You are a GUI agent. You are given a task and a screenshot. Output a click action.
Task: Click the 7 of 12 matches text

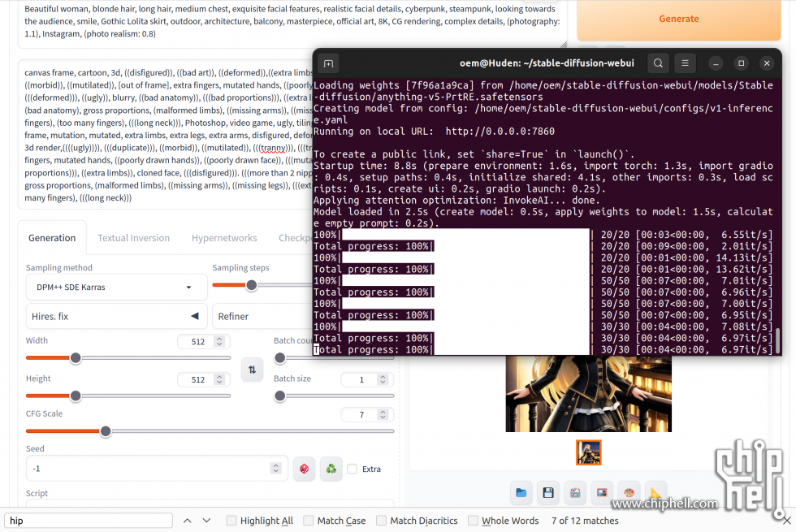585,521
